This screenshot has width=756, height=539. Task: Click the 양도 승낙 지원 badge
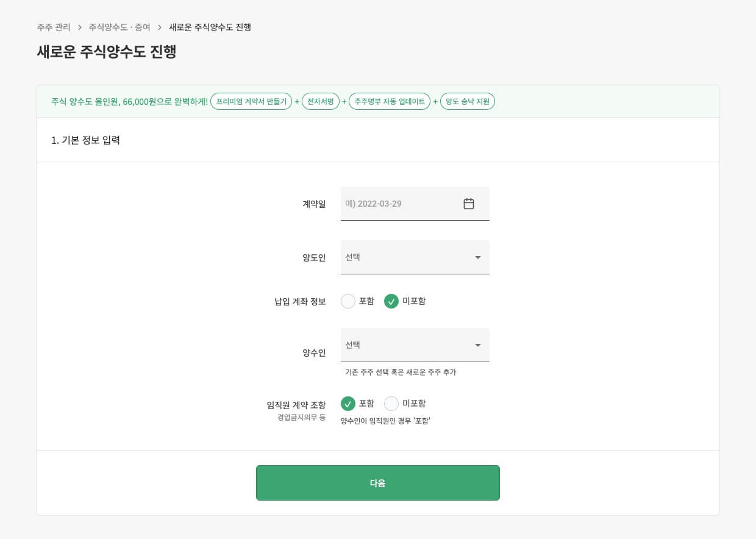468,101
